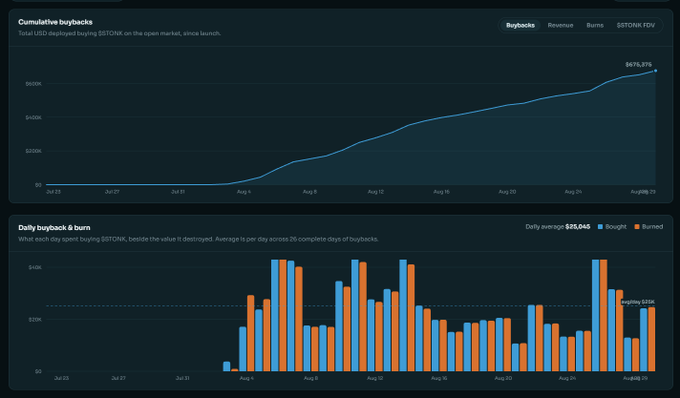Viewport: 680px width, 398px height.
Task: Click the tiny first orange Burned bar
Action: click(x=235, y=370)
